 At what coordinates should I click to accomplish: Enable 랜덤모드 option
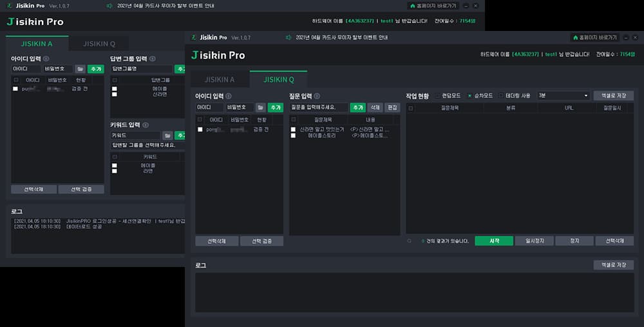pos(438,96)
